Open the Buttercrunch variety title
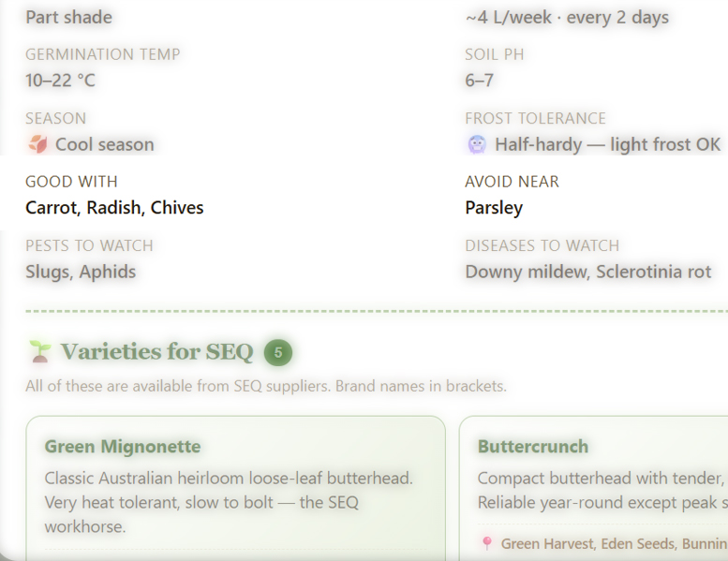728x561 pixels. coord(533,447)
